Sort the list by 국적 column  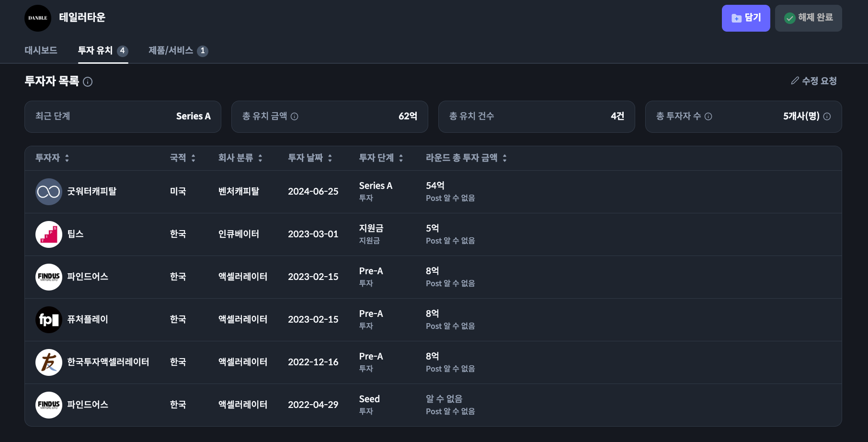click(x=183, y=158)
